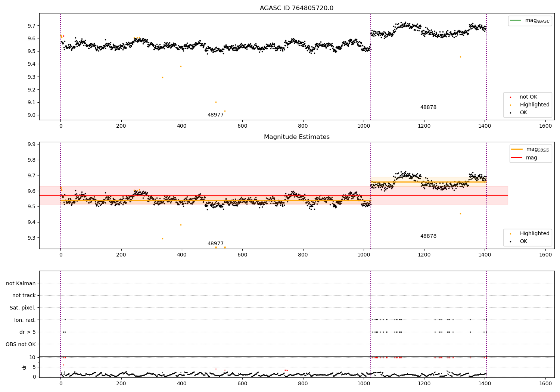Click the "dr > 5" row label
The image size is (560, 392).
pos(28,332)
